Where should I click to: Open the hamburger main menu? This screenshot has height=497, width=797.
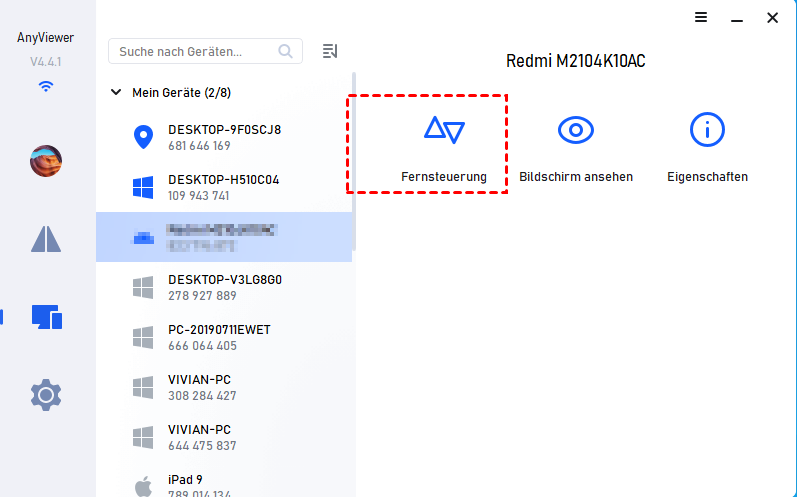click(701, 17)
